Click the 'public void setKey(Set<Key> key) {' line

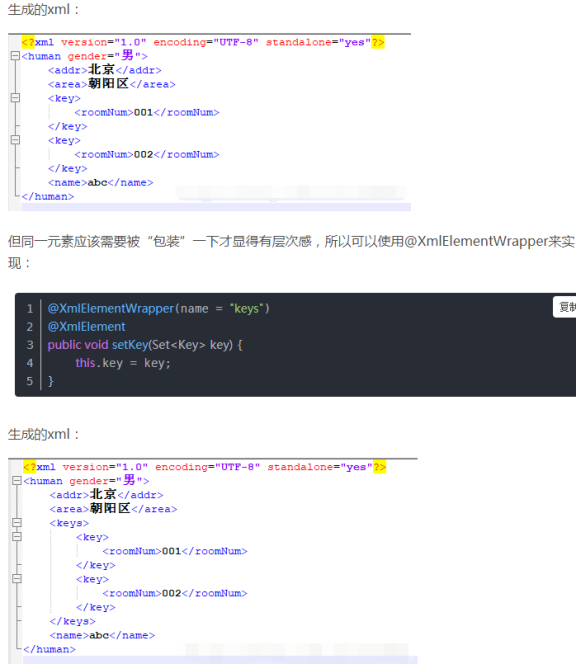[145, 345]
